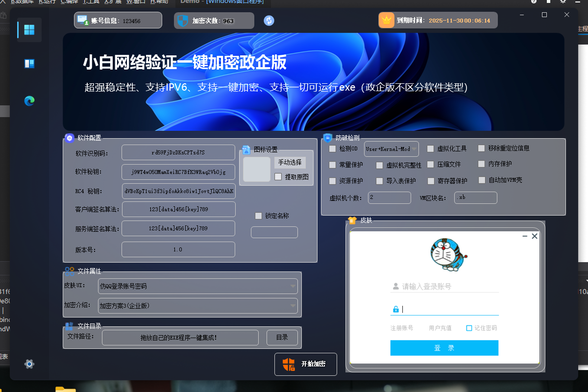Screen dimensions: 588x392
Task: Check the 记住密码 box in skin preview
Action: (468, 328)
